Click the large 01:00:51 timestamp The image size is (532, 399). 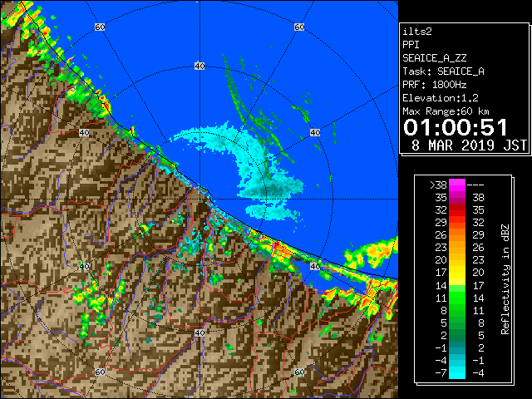tap(455, 127)
